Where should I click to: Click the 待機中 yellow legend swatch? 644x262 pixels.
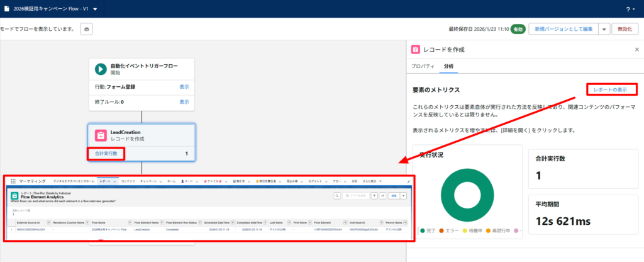click(x=466, y=231)
